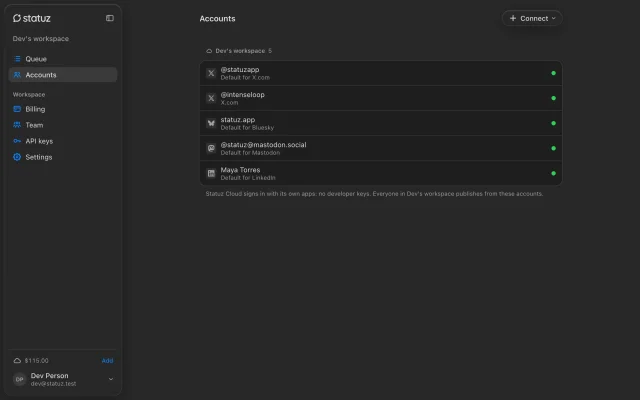Click the Settings gear icon
This screenshot has width=640, height=400.
(17, 157)
